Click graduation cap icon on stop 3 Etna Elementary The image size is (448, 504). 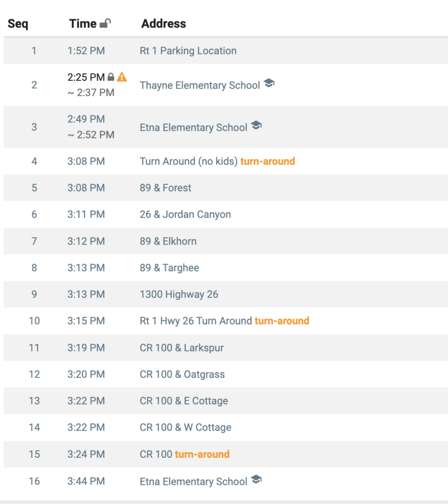[x=256, y=126]
